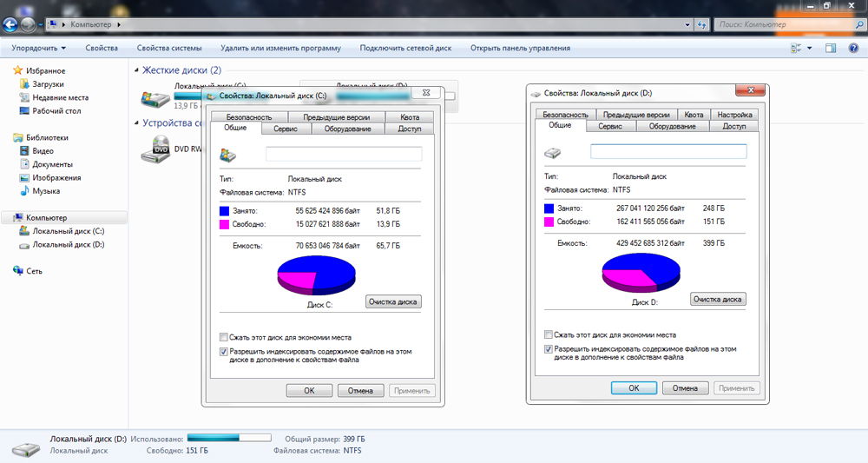Open the Видео library icon
The height and width of the screenshot is (463, 868).
point(24,151)
